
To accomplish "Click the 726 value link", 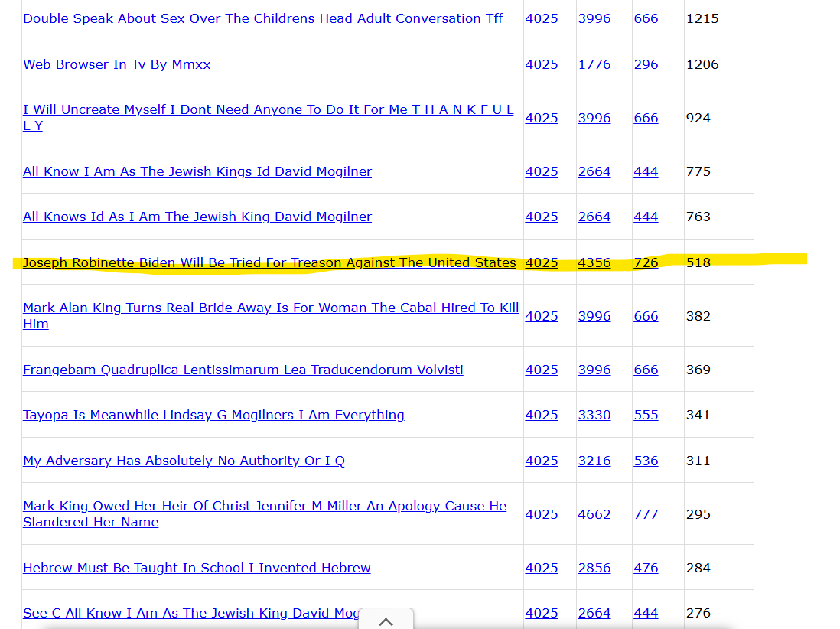I will pyautogui.click(x=646, y=262).
